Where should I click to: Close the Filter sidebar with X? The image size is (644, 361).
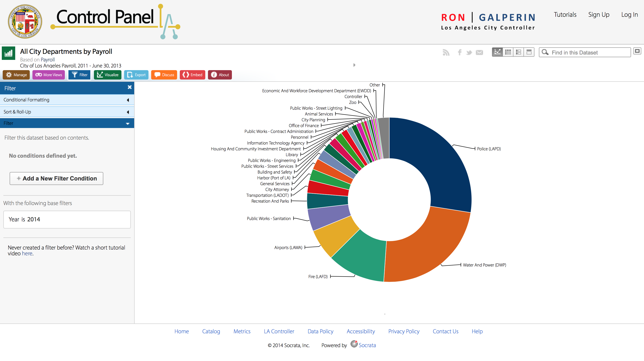[129, 87]
